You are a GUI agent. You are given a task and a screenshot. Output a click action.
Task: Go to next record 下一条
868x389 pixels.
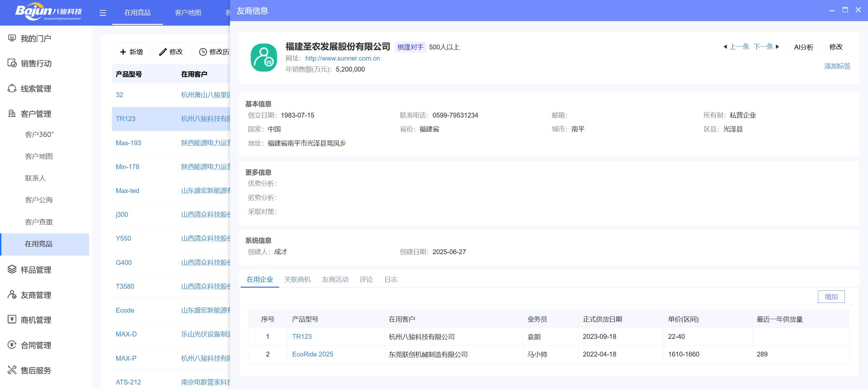(x=764, y=47)
